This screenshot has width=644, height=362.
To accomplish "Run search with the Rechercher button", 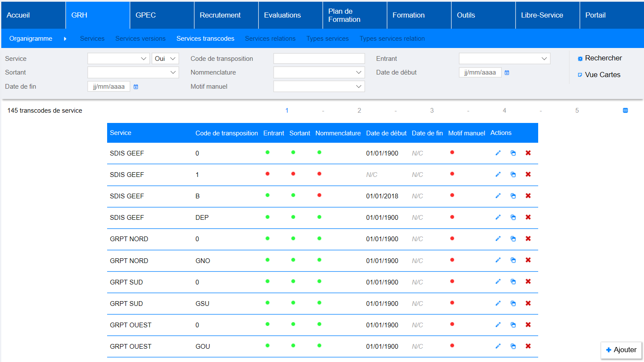I will [x=599, y=58].
